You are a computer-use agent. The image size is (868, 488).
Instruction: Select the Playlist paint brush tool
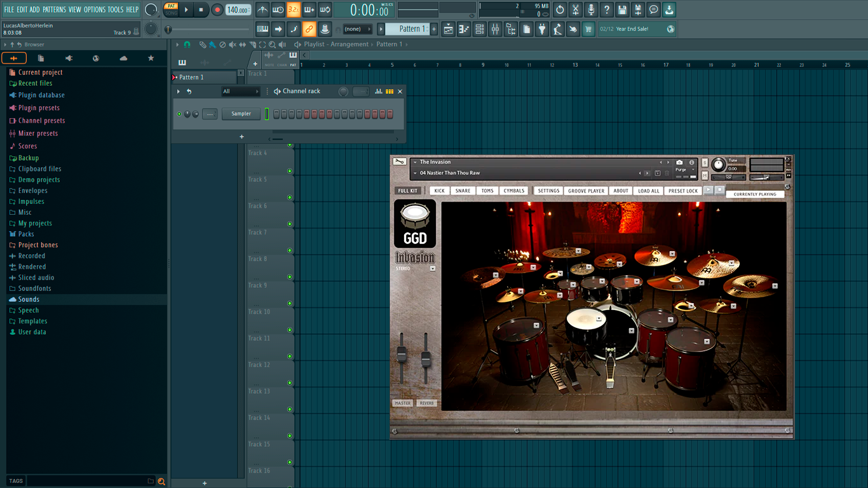tap(212, 44)
